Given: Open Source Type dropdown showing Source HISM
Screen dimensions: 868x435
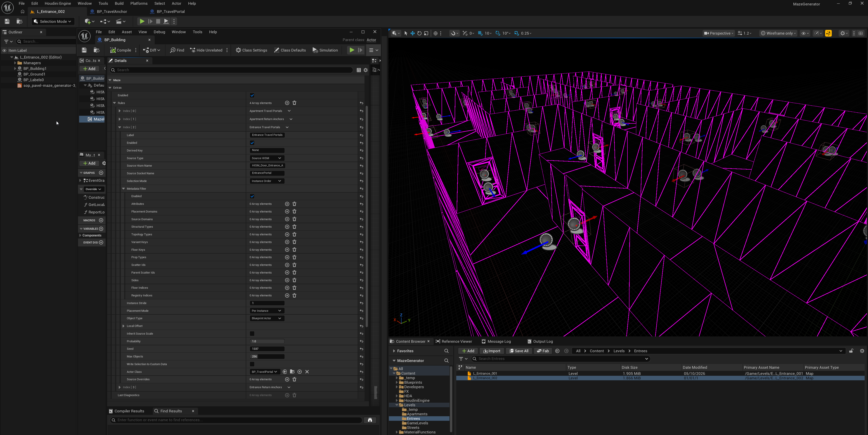Looking at the screenshot, I should coord(267,158).
